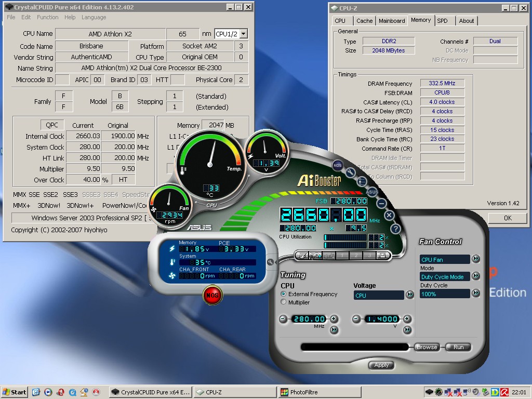Open Function menu in CrystalCPUID
This screenshot has height=399, width=532.
click(47, 17)
